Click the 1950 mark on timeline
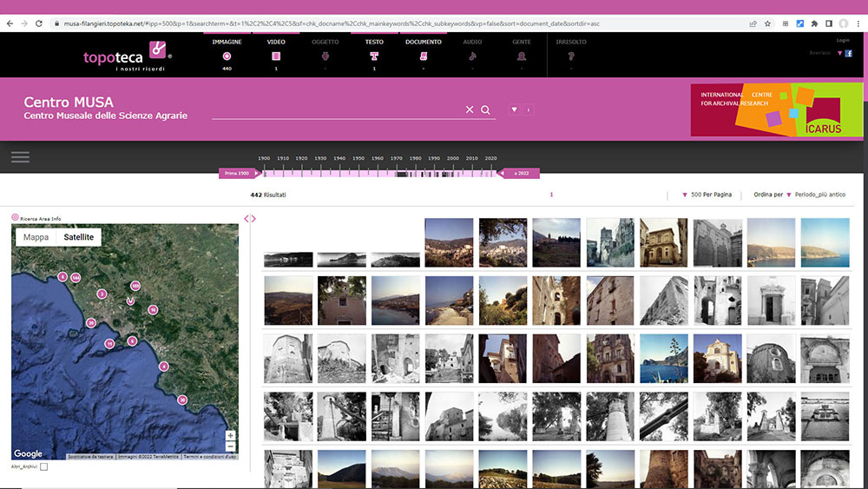Screen dimensions: 868x489 coord(358,158)
